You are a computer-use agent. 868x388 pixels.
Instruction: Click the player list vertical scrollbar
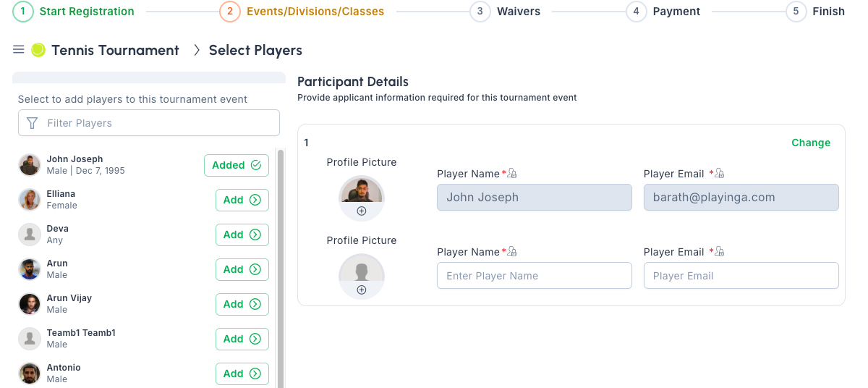(281, 268)
